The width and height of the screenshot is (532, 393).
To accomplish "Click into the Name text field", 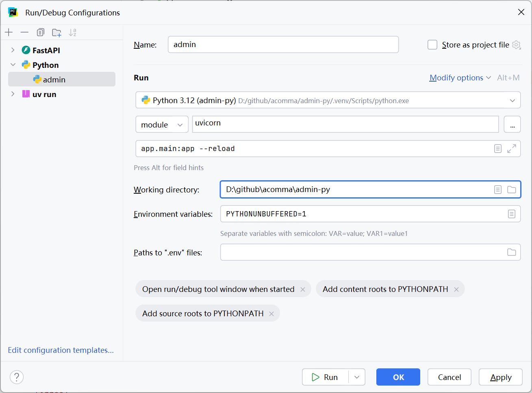I will point(283,45).
